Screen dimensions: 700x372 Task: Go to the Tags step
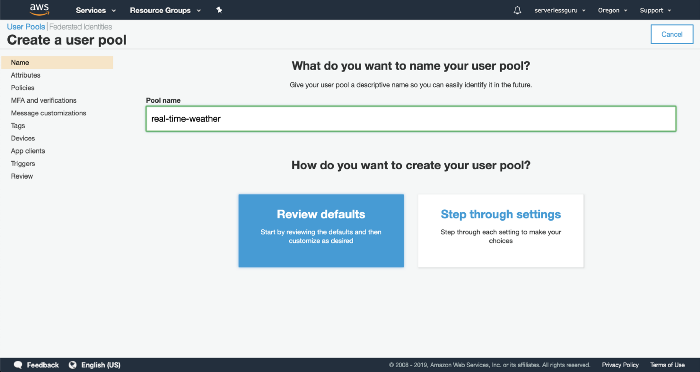click(18, 125)
